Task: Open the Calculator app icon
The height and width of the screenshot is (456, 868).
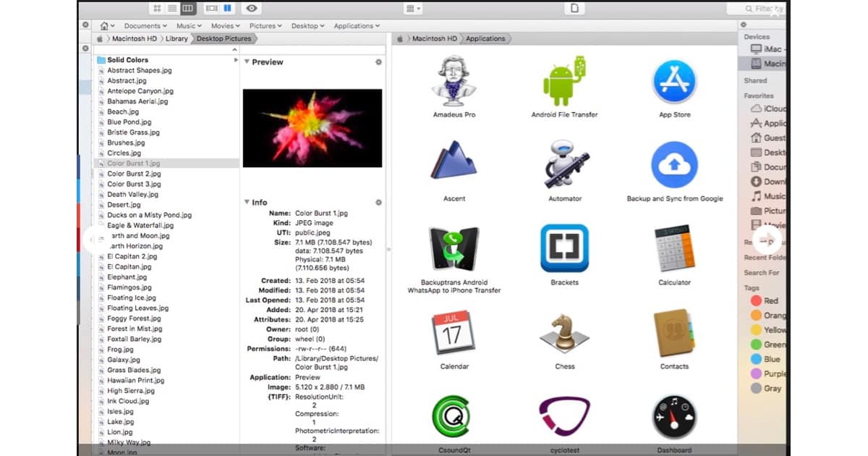Action: [x=674, y=248]
